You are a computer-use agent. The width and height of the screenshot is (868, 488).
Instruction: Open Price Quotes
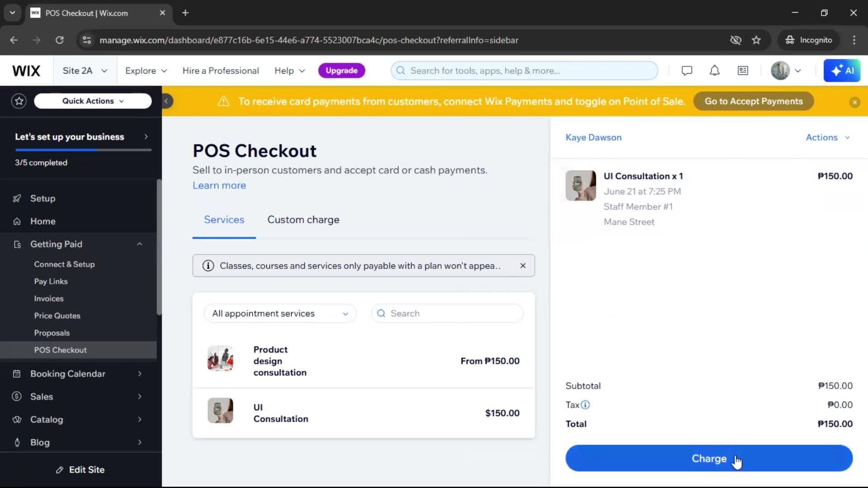(x=57, y=316)
